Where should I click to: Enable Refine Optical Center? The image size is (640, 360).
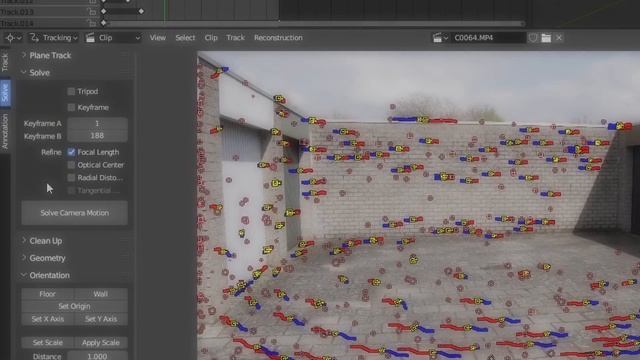(71, 165)
